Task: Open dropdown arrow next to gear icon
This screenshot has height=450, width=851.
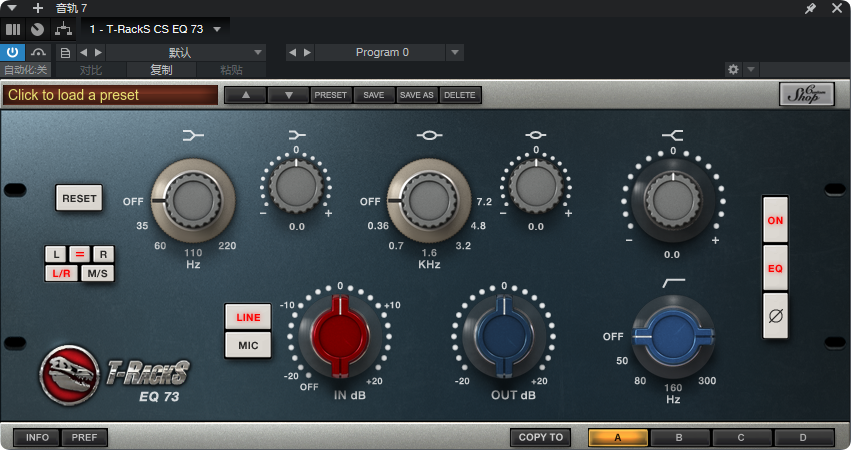Action: 751,69
